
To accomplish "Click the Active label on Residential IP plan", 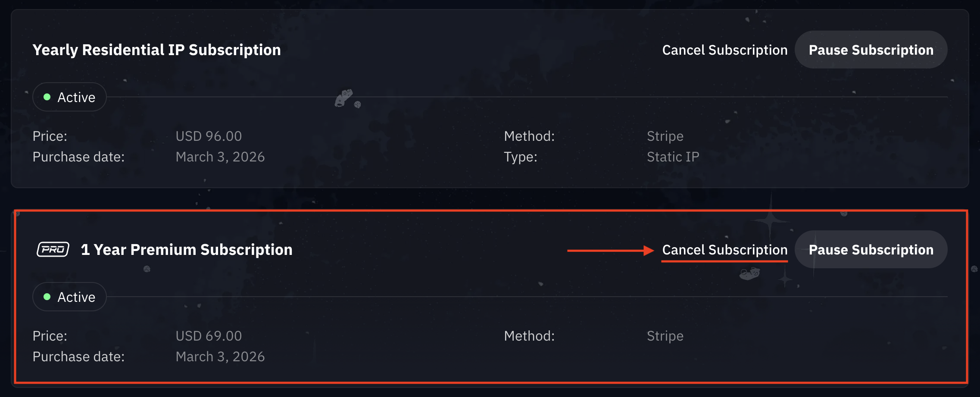I will point(76,97).
